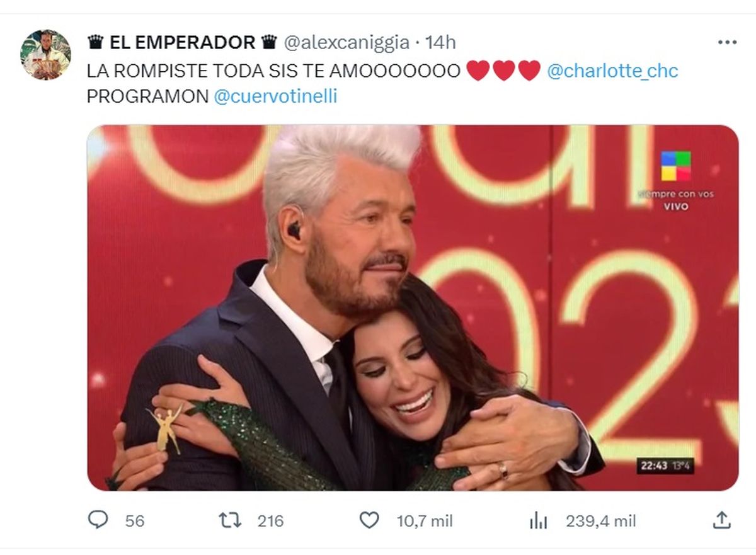This screenshot has height=555, width=756.
Task: Click the 10,7 mil likes count
Action: point(425,521)
